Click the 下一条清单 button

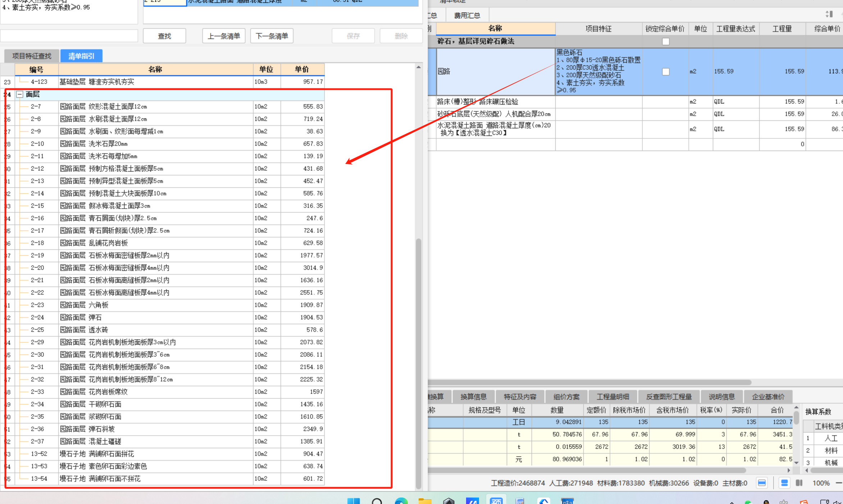(x=272, y=36)
